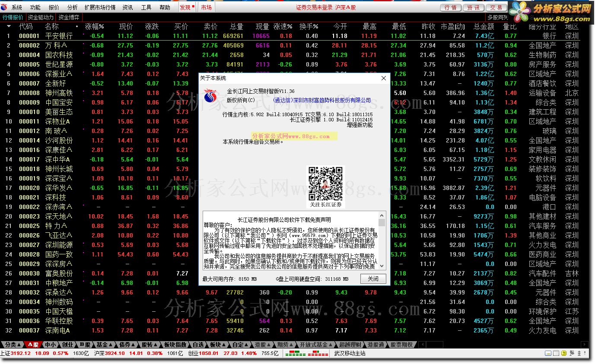Select the 自选 bottom tab

tap(198, 345)
